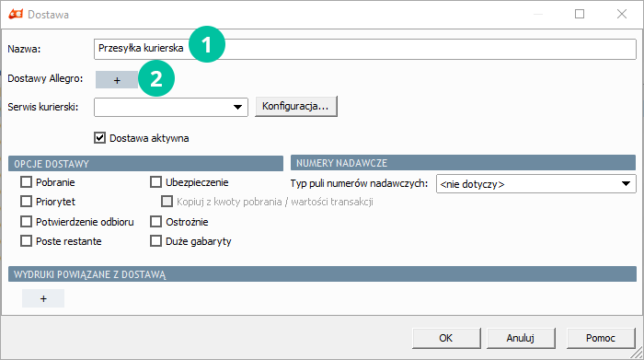Click the app icon in title bar
The width and height of the screenshot is (644, 360).
[16, 15]
